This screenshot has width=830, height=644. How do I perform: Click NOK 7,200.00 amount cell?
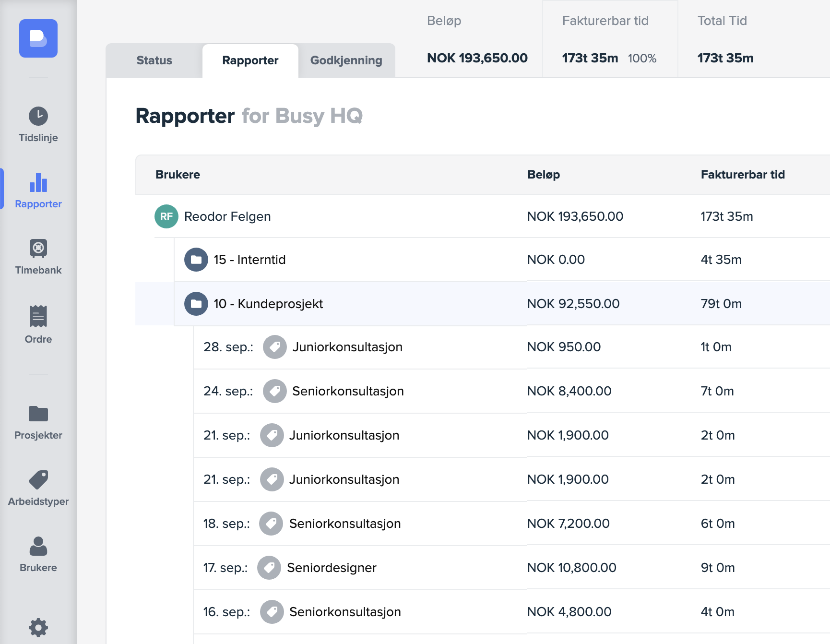coord(569,524)
